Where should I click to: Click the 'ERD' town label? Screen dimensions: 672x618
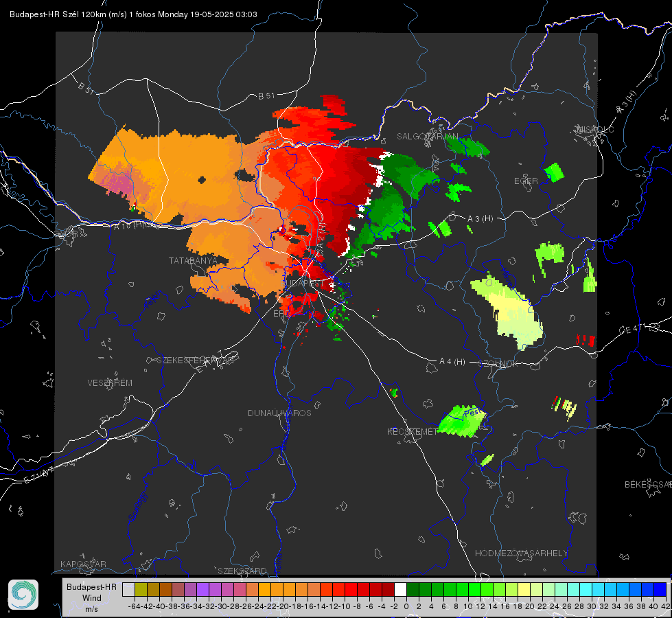281,314
